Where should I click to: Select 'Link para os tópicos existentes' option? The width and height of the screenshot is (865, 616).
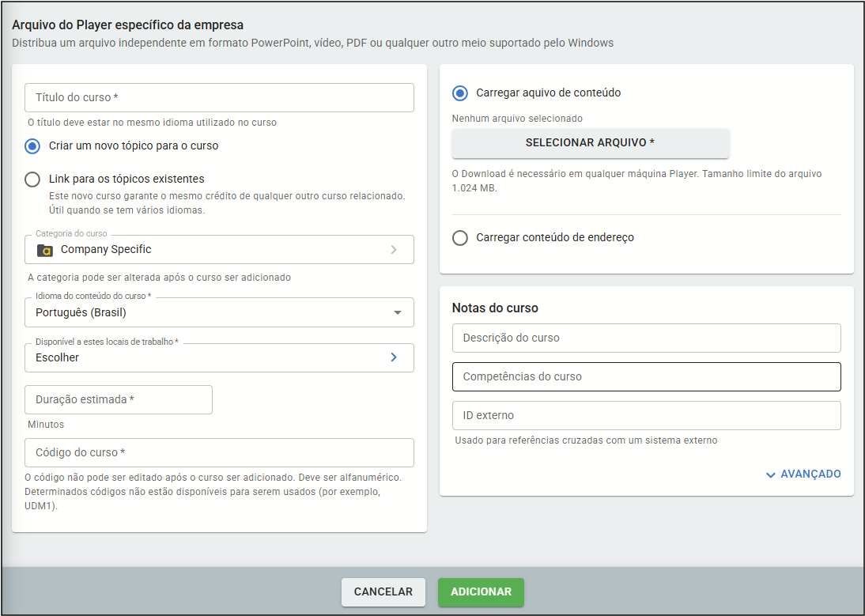coord(32,180)
